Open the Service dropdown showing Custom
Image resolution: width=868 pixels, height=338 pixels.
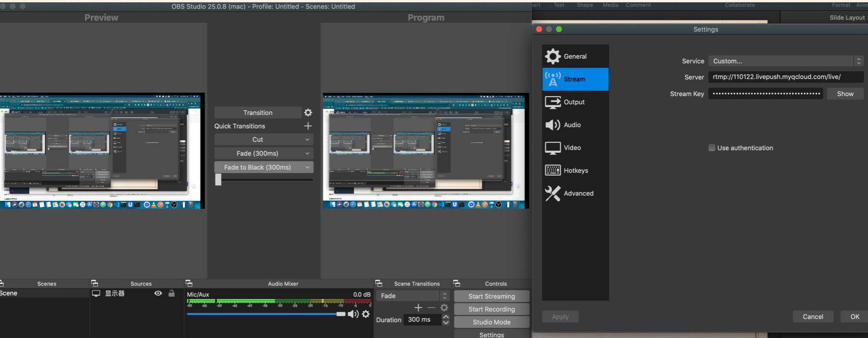coord(786,61)
